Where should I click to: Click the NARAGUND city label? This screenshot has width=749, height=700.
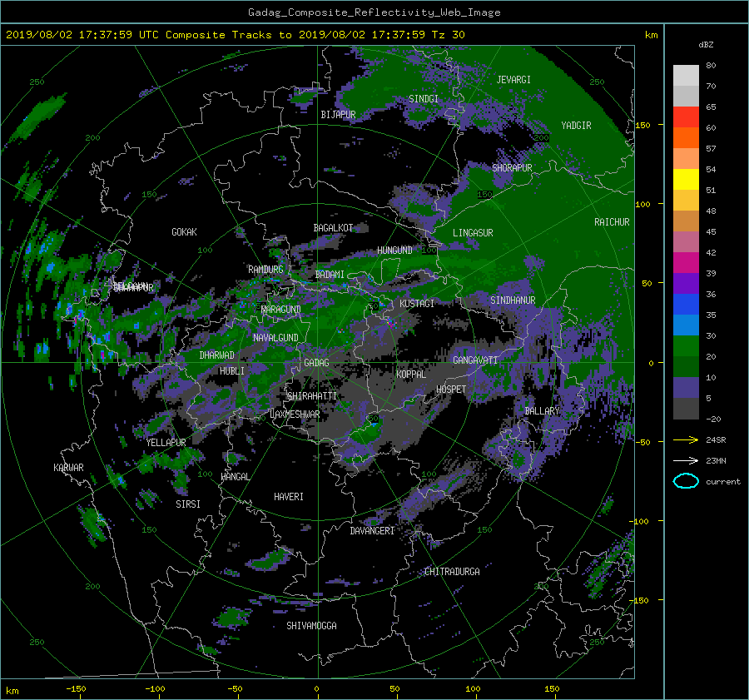tap(281, 309)
